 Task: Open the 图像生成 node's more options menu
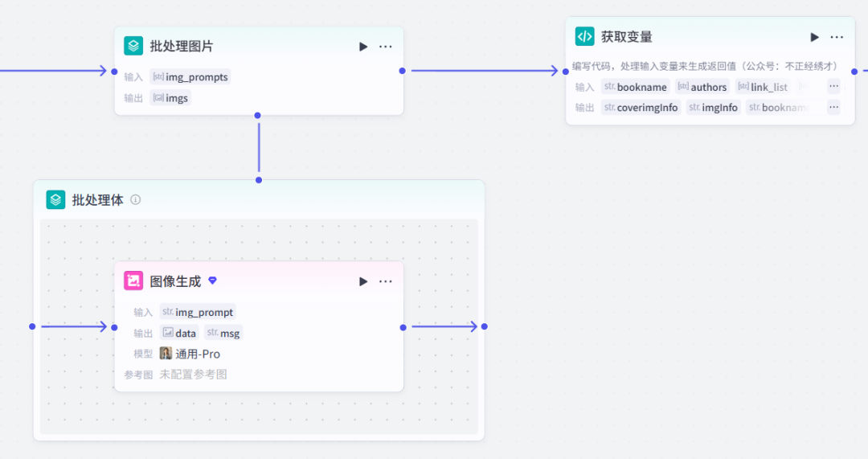pos(386,281)
